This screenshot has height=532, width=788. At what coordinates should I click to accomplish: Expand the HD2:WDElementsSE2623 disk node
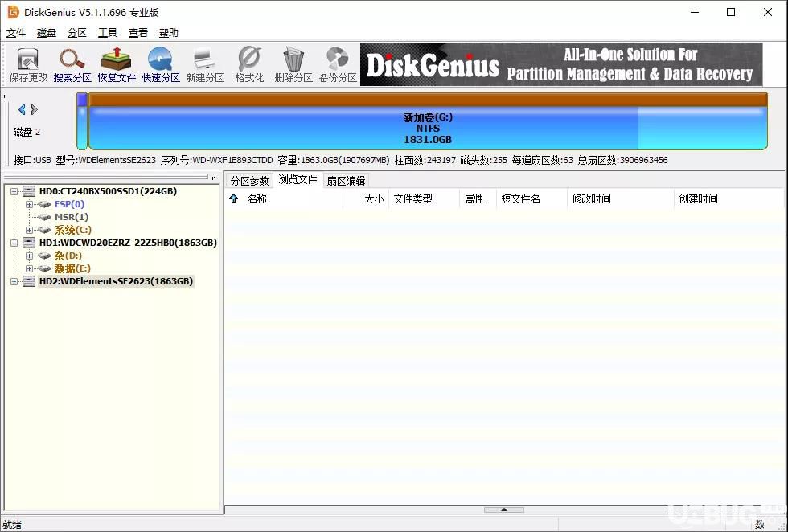[x=14, y=281]
